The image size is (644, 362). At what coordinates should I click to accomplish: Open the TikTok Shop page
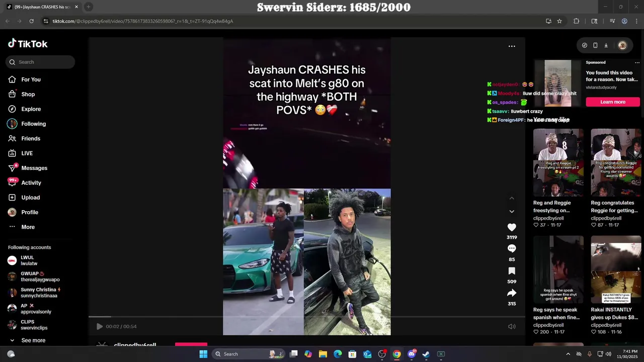point(28,94)
